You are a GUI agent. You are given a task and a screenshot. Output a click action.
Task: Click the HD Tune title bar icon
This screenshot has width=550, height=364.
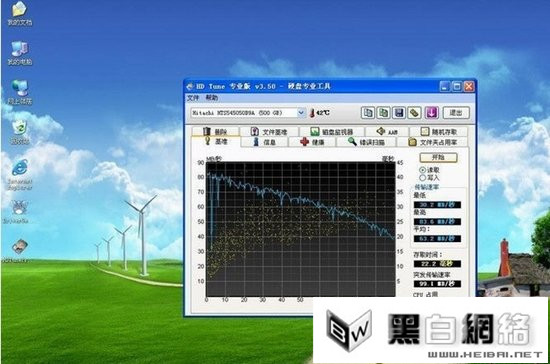pos(190,87)
